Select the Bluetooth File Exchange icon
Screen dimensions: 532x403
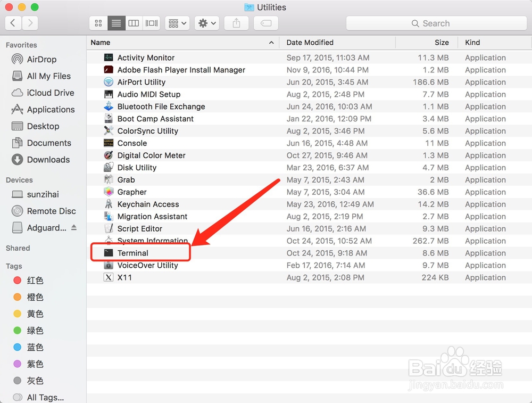109,106
